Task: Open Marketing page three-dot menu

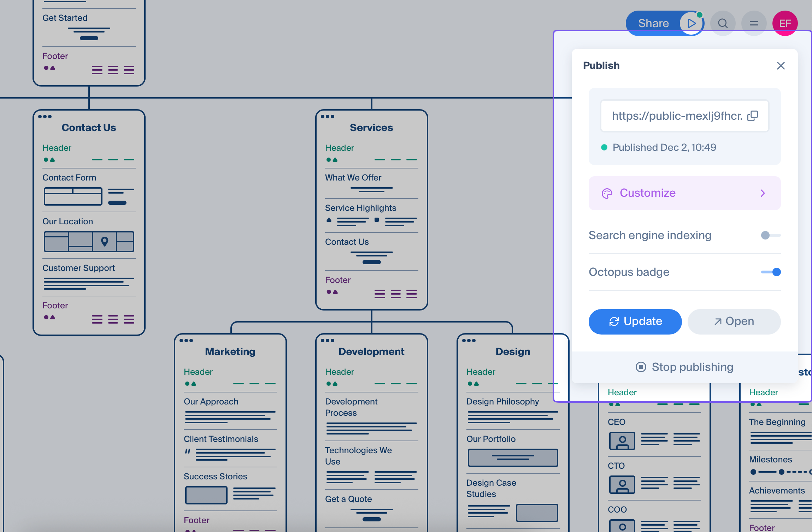Action: tap(186, 341)
